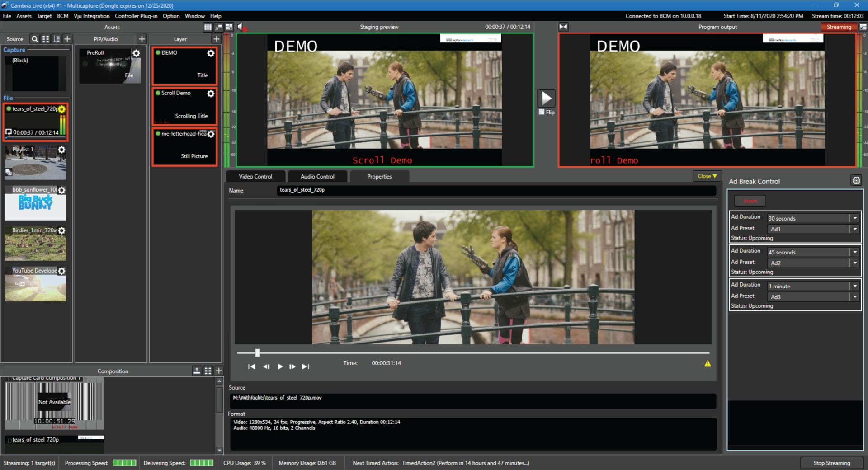Toggle tears_of_steel source green indicator

coord(9,109)
